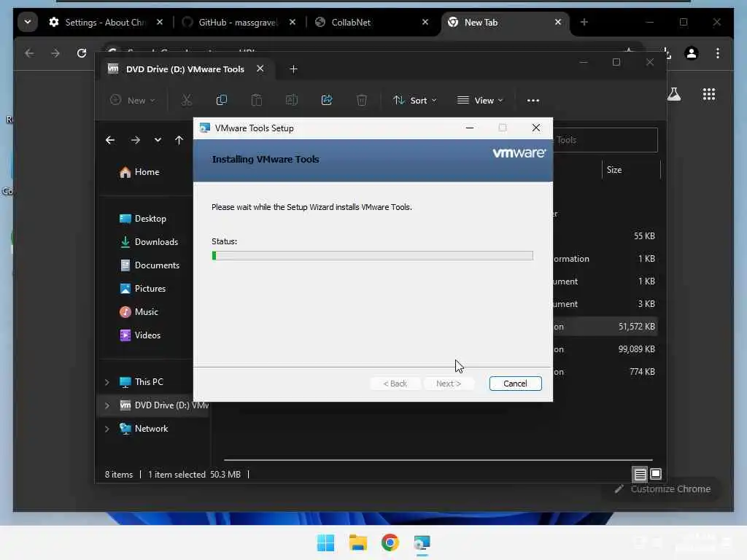The image size is (747, 560).
Task: Open VMware Tools installer taskbar icon
Action: 422,542
